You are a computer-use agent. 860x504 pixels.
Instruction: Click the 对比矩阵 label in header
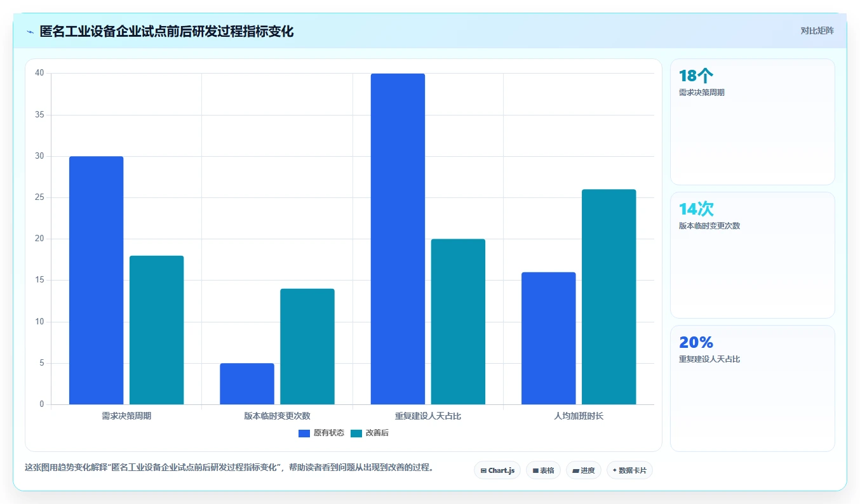817,31
